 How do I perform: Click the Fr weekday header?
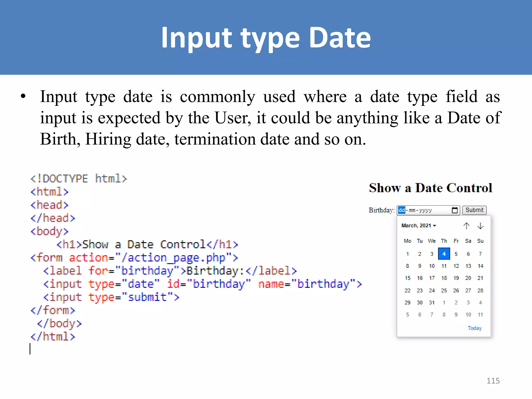456,241
